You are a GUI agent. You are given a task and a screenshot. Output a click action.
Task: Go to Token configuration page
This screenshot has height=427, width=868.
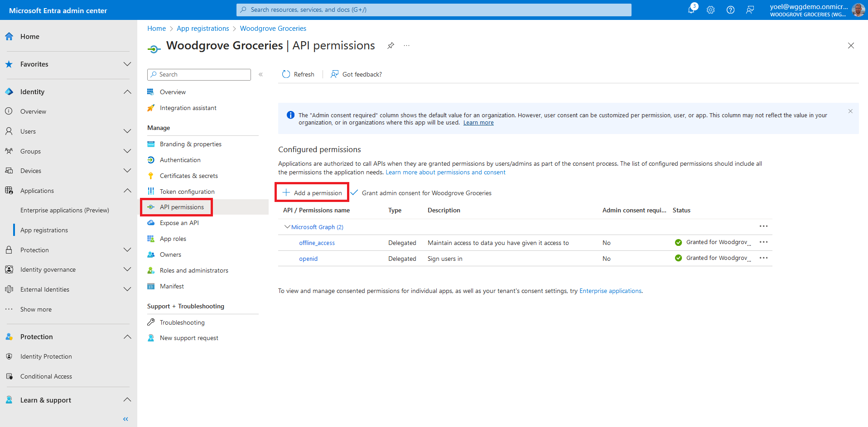click(187, 192)
